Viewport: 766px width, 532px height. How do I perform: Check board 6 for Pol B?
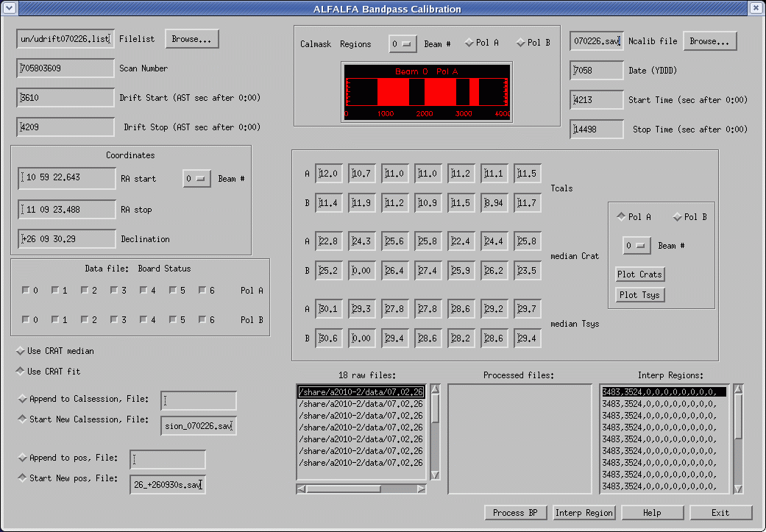point(202,320)
